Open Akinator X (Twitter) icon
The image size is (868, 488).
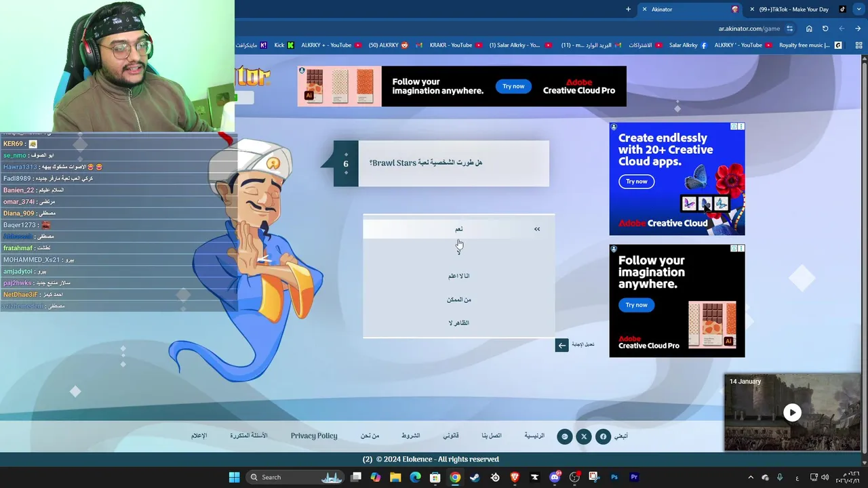(584, 436)
